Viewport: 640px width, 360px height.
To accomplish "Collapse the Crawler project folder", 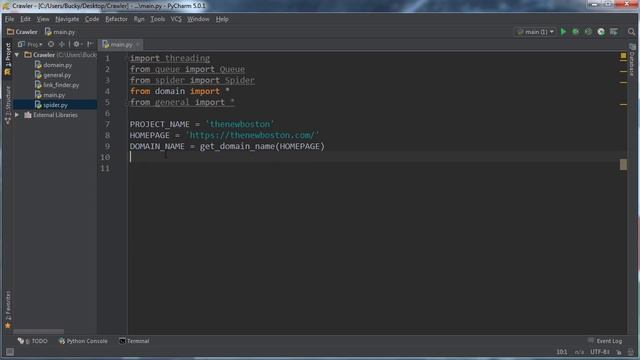I will [17, 55].
